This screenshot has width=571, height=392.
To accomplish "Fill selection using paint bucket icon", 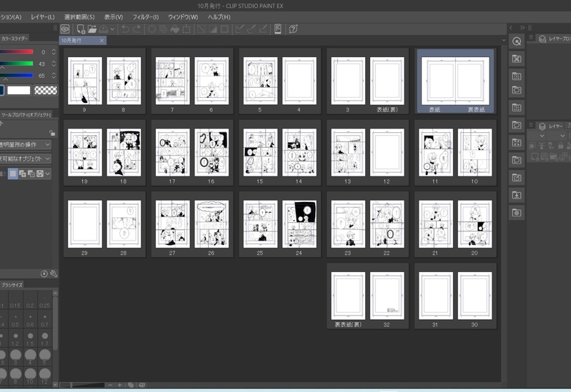I will tap(175, 29).
